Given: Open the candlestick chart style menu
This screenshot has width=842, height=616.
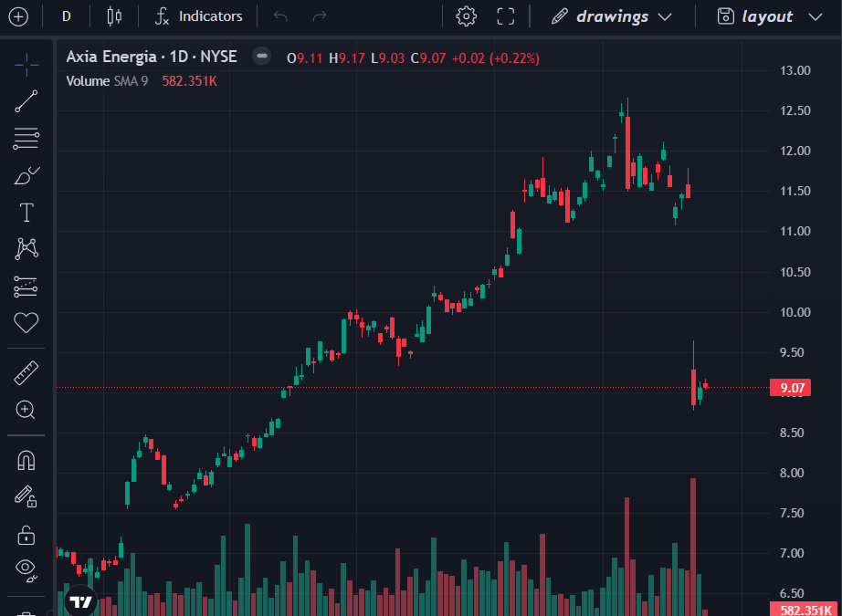Looking at the screenshot, I should coord(114,16).
